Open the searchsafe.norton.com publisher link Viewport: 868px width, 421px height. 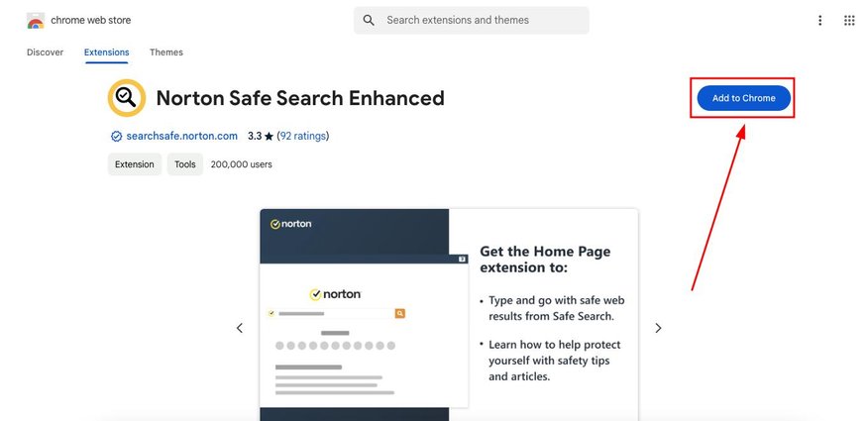pyautogui.click(x=181, y=136)
